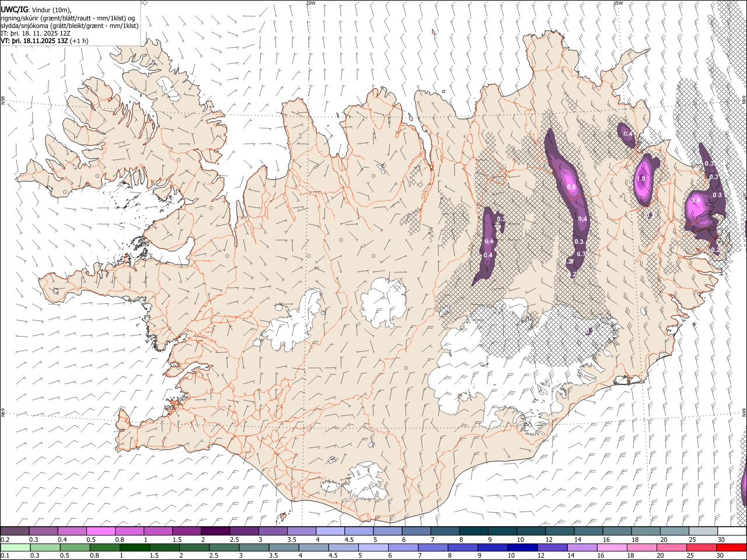
Task: Click the 4.5 label under the lower legend
Action: coord(333,556)
